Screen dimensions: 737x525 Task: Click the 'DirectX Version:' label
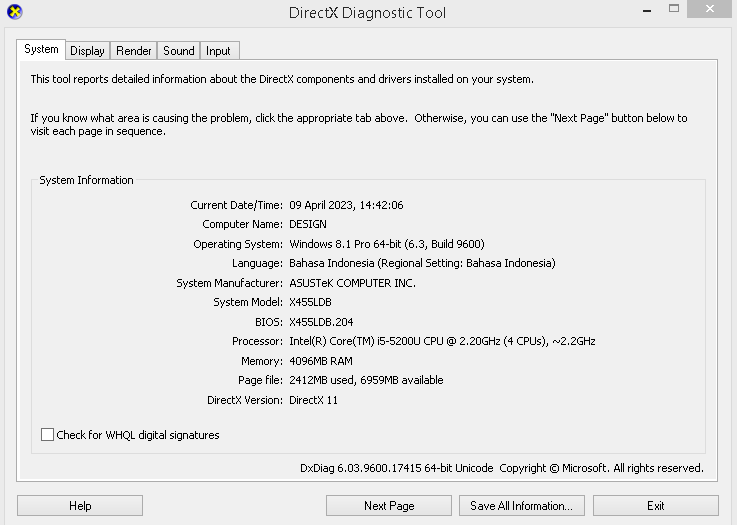pyautogui.click(x=245, y=400)
